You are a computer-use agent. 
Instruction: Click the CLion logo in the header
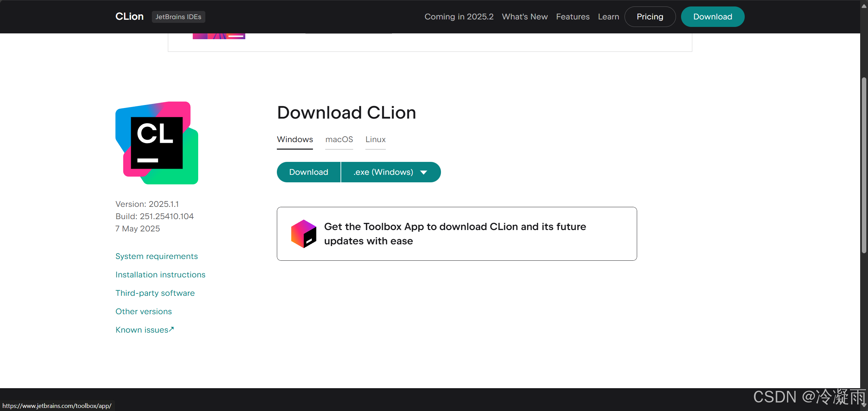[x=129, y=16]
